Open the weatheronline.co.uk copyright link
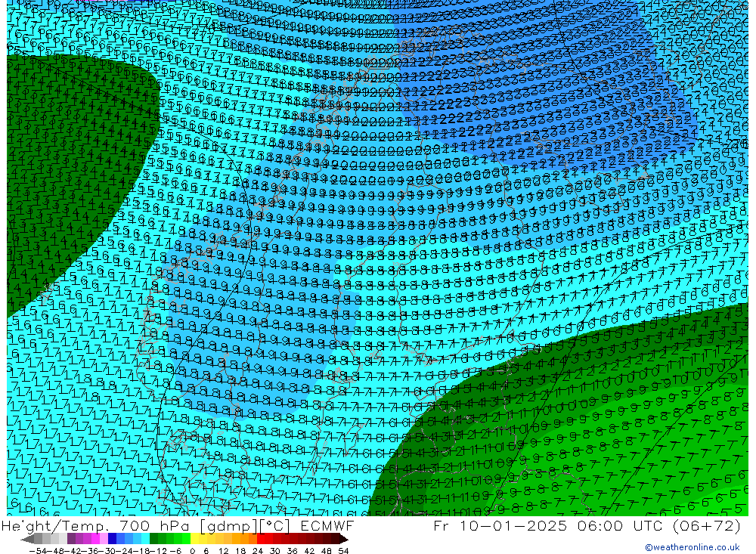The image size is (756, 554). point(692,547)
